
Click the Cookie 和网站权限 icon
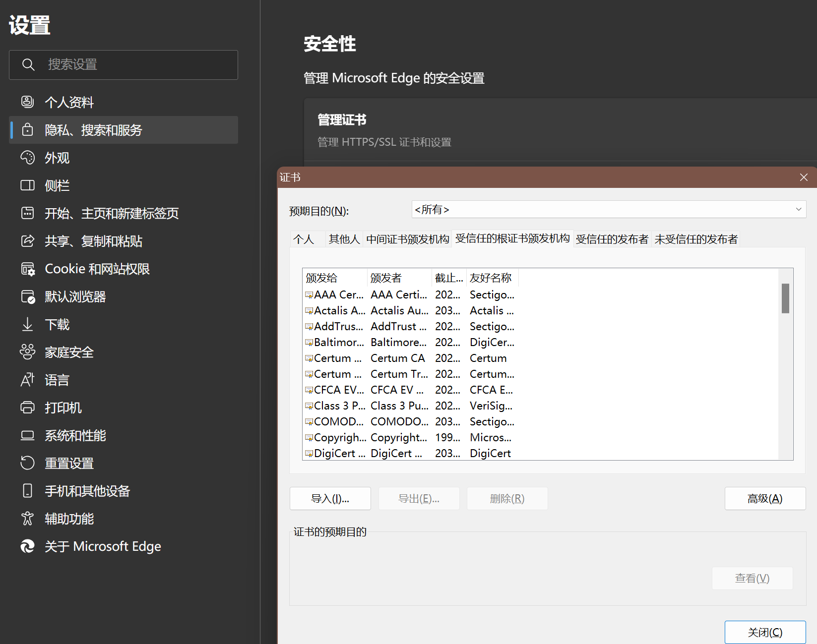(28, 269)
